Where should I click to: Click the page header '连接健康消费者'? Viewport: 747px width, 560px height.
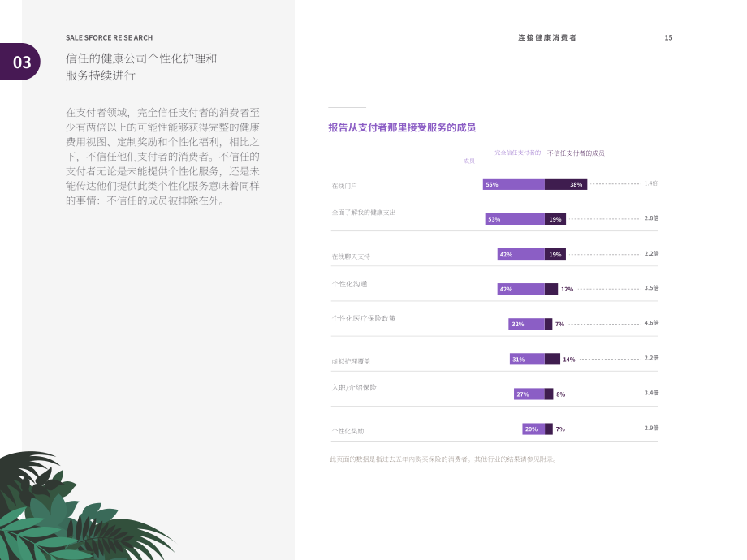click(x=547, y=37)
